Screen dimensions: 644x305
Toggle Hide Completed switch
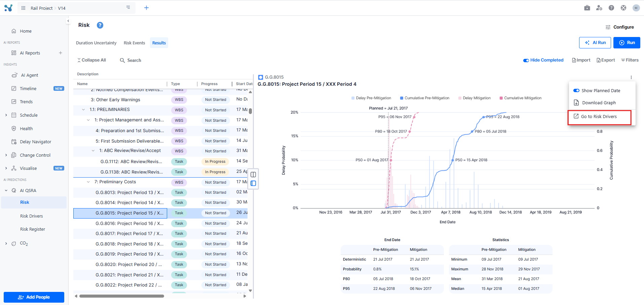(x=526, y=61)
